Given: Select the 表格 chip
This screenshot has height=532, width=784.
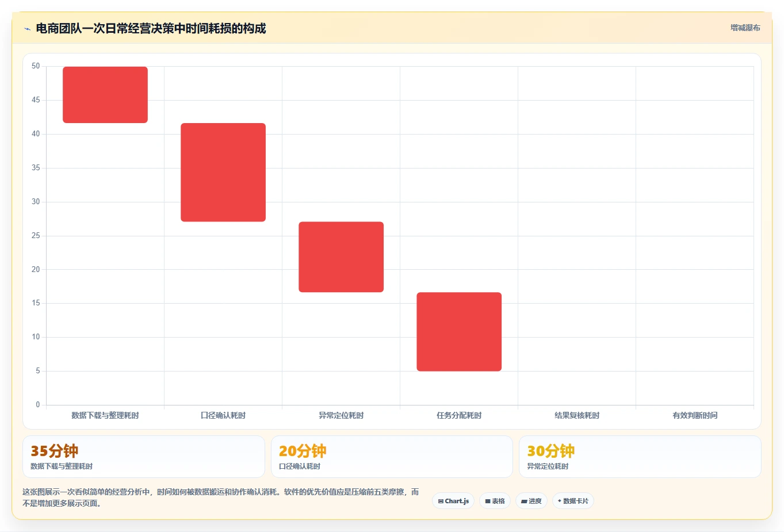Looking at the screenshot, I should (495, 501).
